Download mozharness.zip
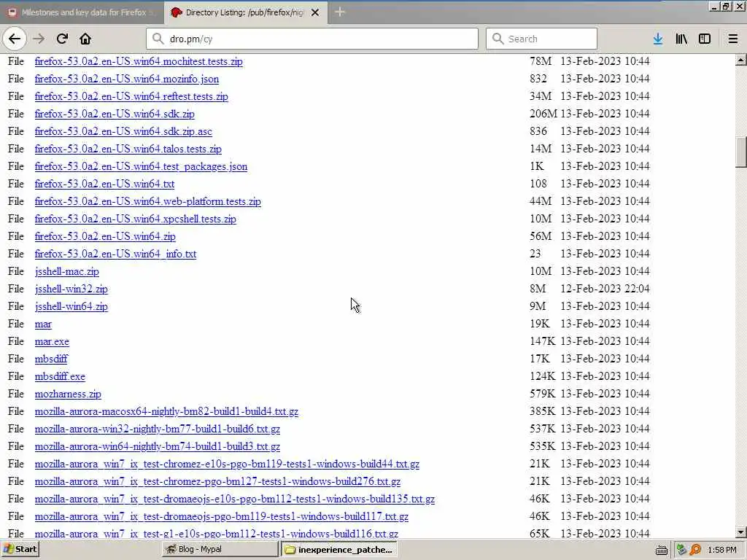 tap(68, 394)
